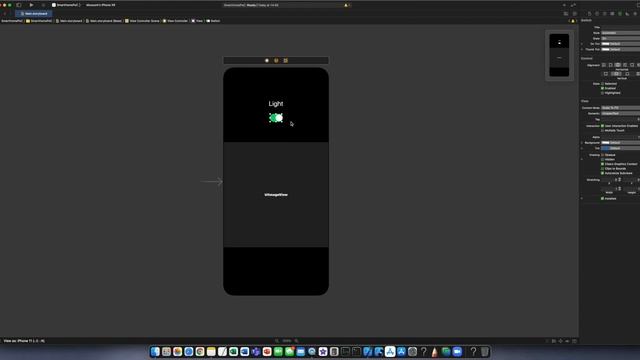Open Microsoft Excel in the Dock
The width and height of the screenshot is (640, 360).
coord(233,351)
